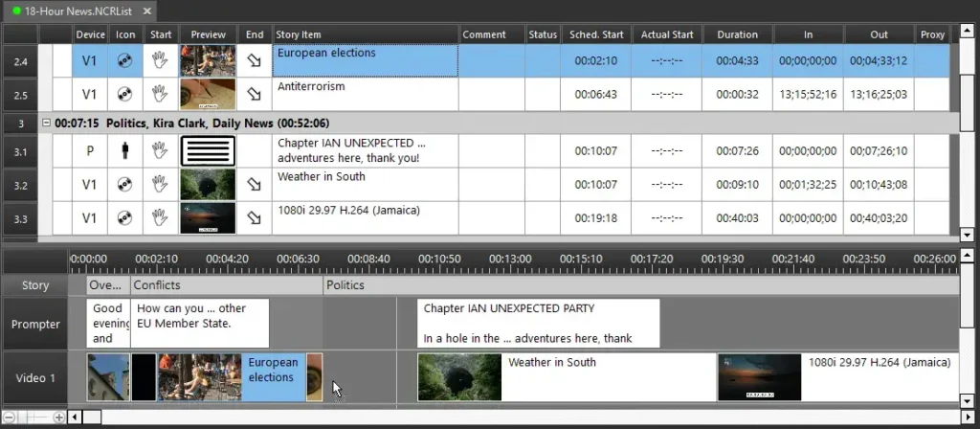Select the Weather in South clip on Video 1
This screenshot has width=980, height=429.
pos(567,377)
